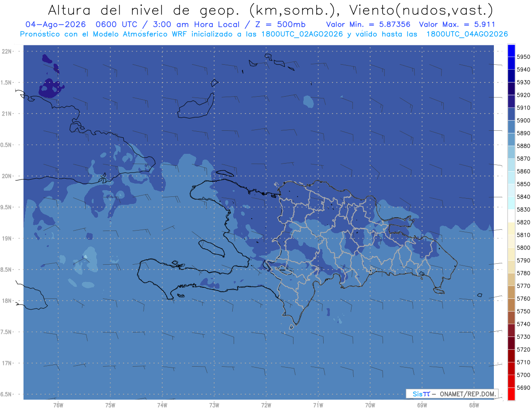Click the legend value 5860
This screenshot has width=532, height=411.
click(523, 171)
